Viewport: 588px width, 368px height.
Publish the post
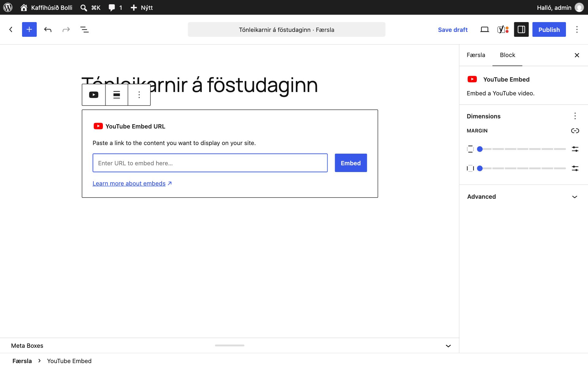[549, 29]
